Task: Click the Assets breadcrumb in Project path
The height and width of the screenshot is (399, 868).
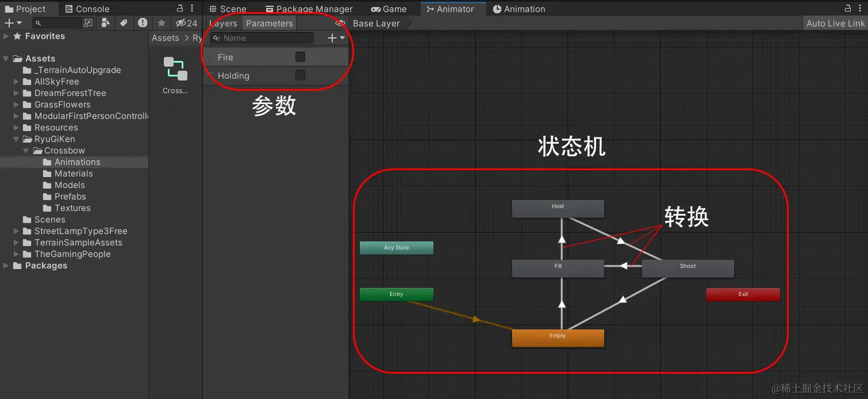Action: coord(166,38)
